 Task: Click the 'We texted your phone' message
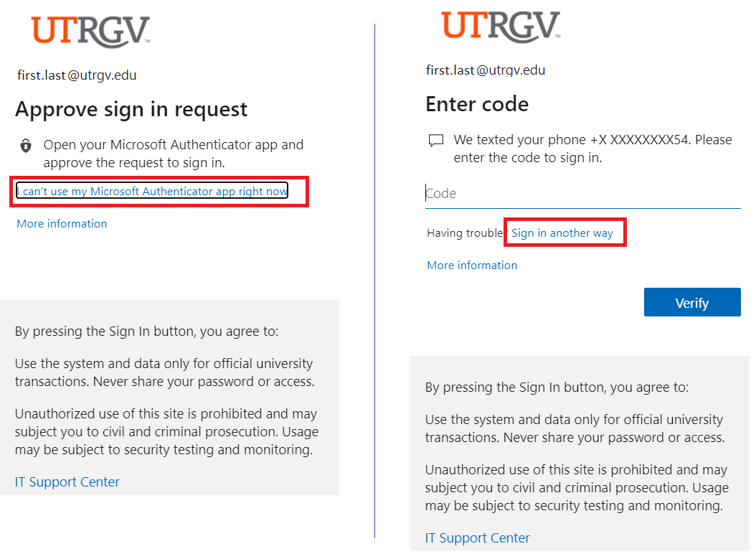(x=592, y=149)
